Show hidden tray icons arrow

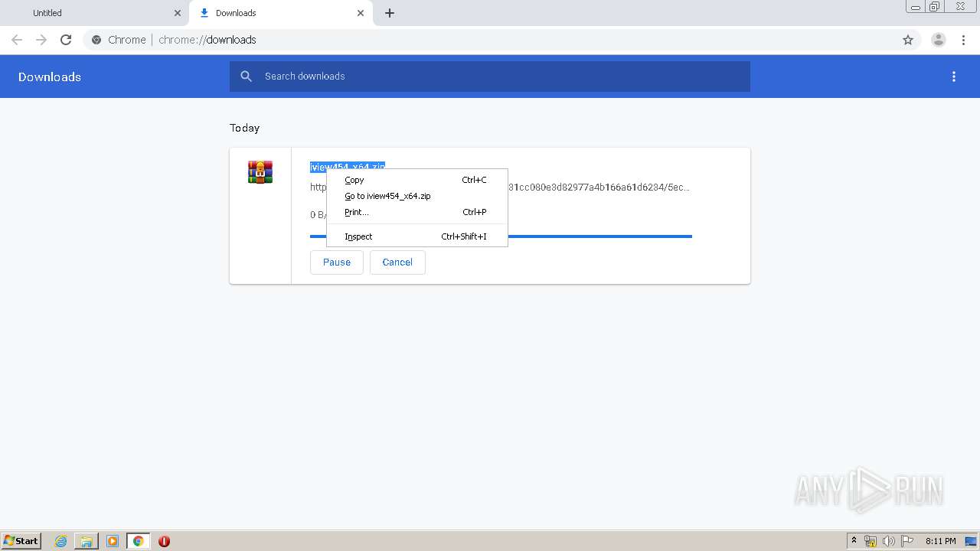pyautogui.click(x=854, y=541)
